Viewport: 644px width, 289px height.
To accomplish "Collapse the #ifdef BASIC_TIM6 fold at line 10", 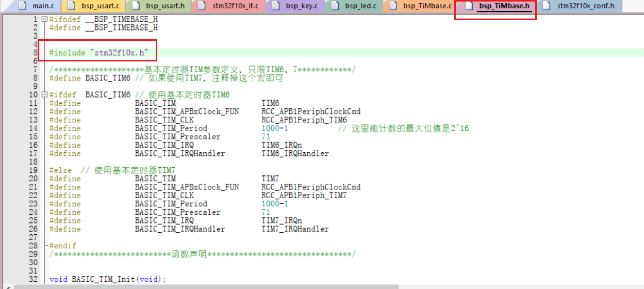I will tap(44, 95).
